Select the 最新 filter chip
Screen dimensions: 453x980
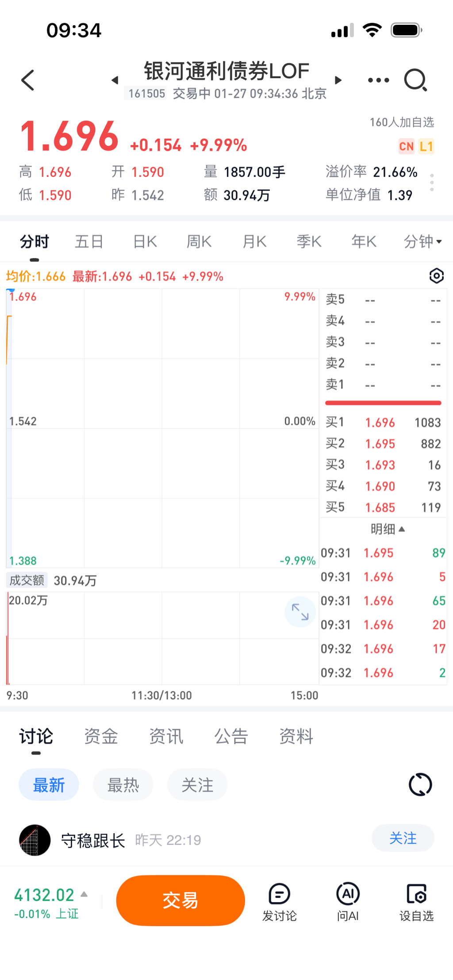point(49,785)
